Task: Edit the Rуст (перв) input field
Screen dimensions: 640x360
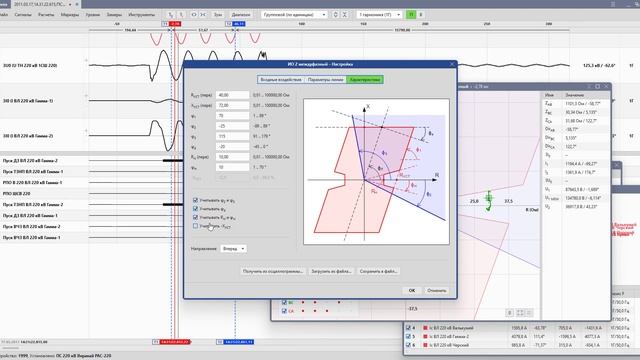Action: (232, 95)
